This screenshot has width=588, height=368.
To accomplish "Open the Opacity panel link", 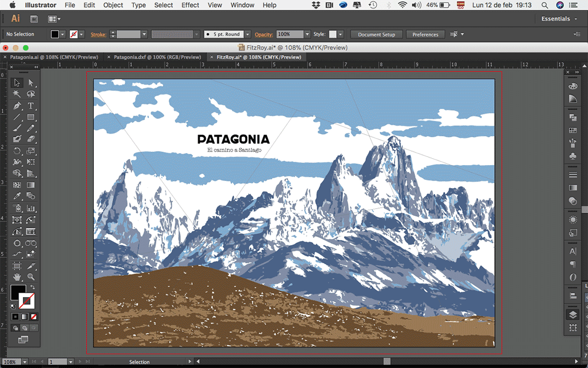I will point(264,34).
